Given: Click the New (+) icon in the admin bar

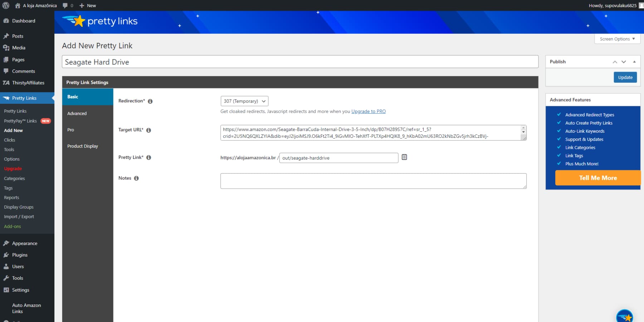Looking at the screenshot, I should tap(82, 5).
